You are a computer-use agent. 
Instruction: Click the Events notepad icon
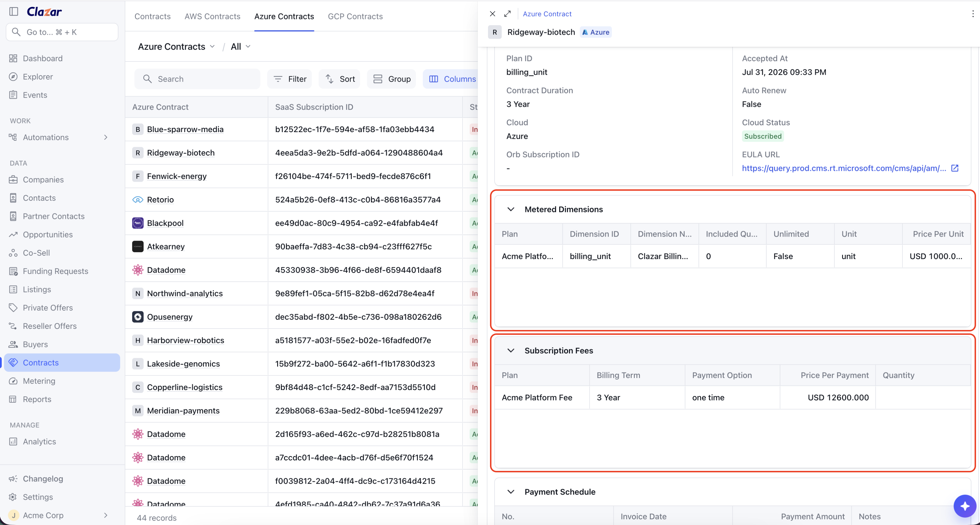coord(13,95)
